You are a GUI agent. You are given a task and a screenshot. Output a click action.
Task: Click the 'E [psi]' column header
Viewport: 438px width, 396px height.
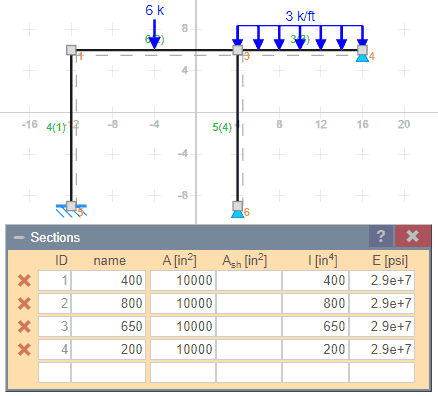390,260
